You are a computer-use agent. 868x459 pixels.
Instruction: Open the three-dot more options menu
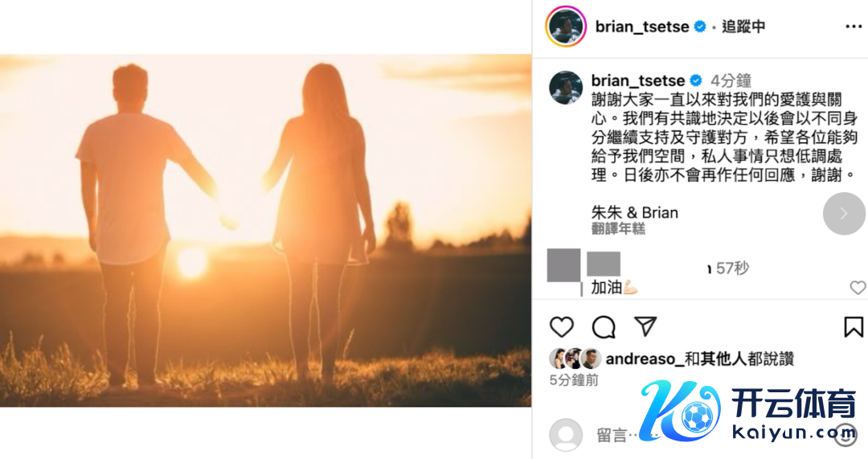[854, 27]
